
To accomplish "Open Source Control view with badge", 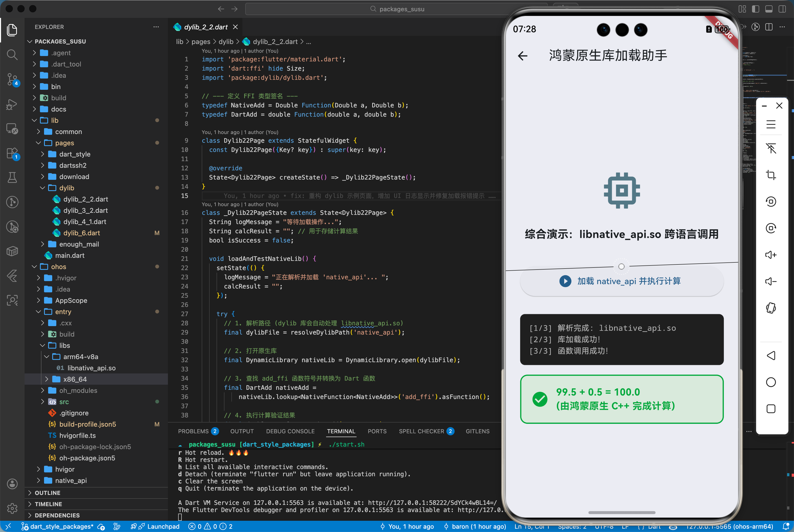I will [12, 79].
